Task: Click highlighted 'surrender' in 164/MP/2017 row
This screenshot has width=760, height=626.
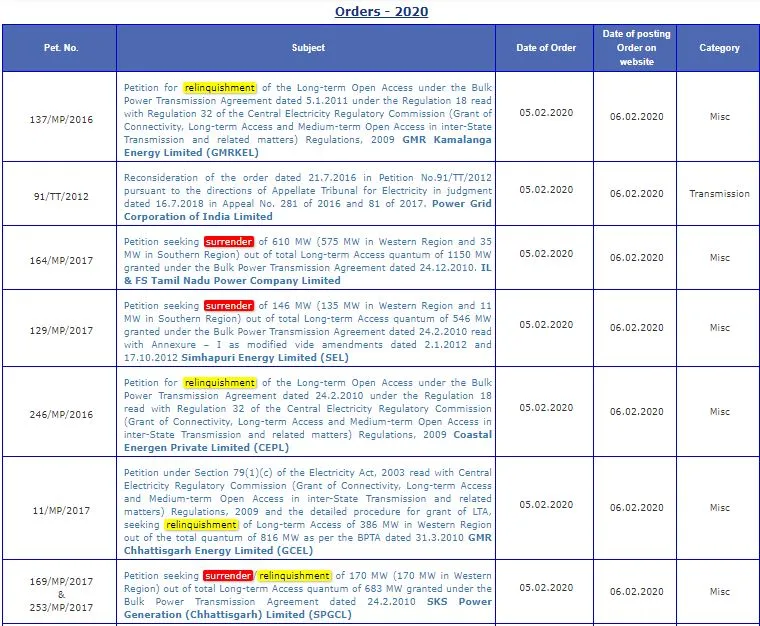Action: click(x=228, y=241)
